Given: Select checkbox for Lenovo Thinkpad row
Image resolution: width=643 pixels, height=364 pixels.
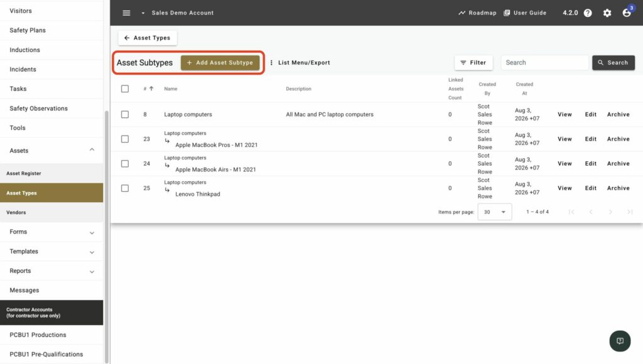Looking at the screenshot, I should click(x=125, y=188).
